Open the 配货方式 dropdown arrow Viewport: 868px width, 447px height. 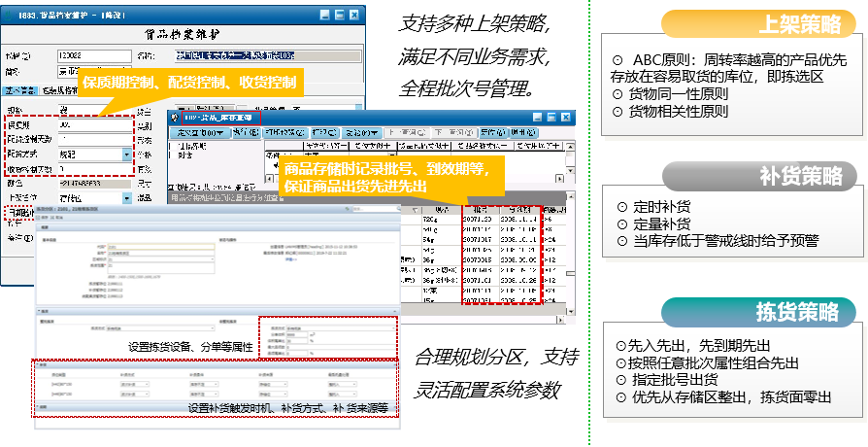(127, 155)
